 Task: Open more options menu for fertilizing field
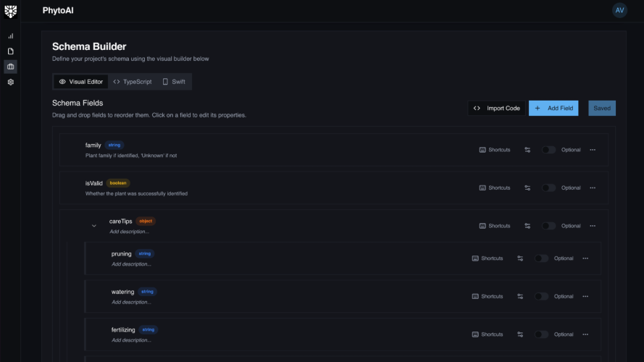coord(585,334)
